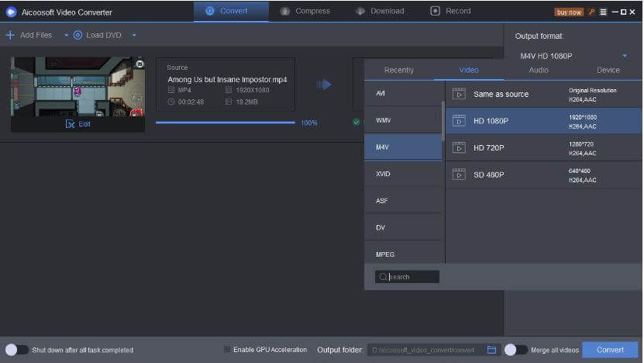Viewport: 644px width, 363px height.
Task: Select XVID in format list
Action: [x=403, y=174]
